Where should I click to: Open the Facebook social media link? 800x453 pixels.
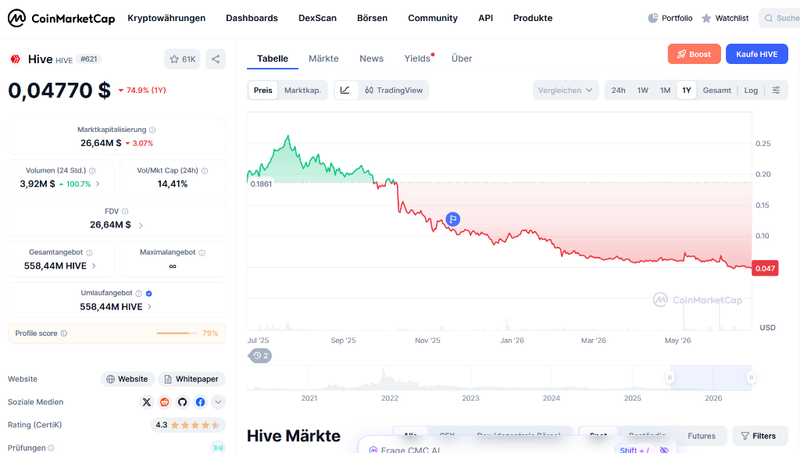tap(200, 402)
